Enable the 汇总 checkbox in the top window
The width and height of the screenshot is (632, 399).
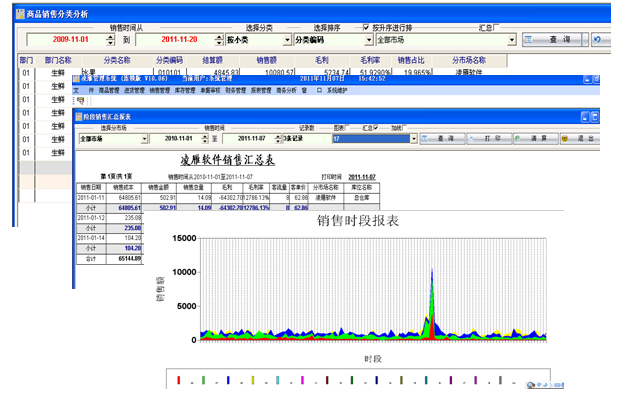click(x=496, y=27)
